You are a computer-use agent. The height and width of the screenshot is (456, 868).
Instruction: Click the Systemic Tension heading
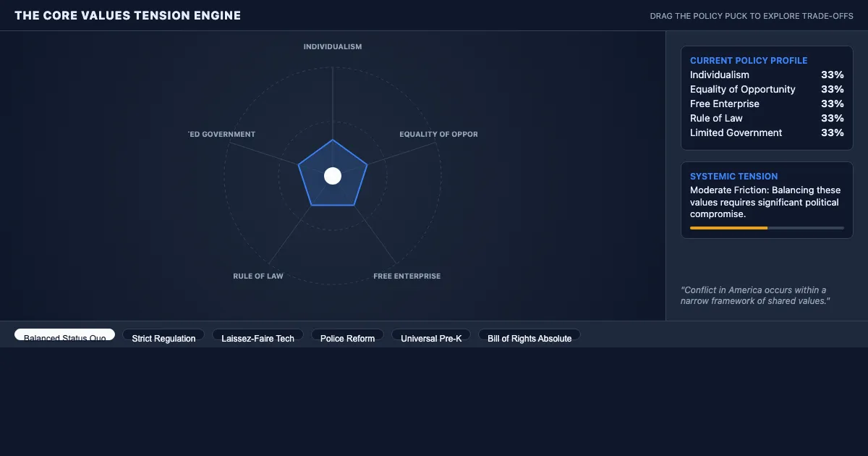point(734,177)
